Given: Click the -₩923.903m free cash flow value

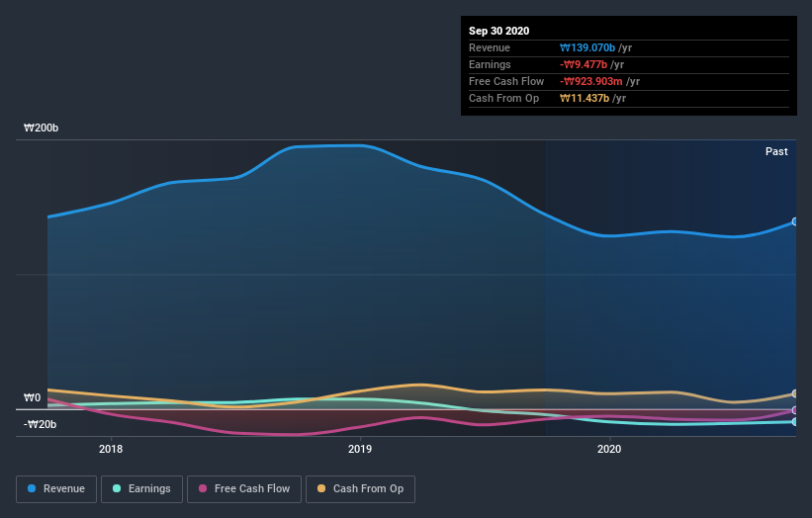Looking at the screenshot, I should tap(590, 81).
